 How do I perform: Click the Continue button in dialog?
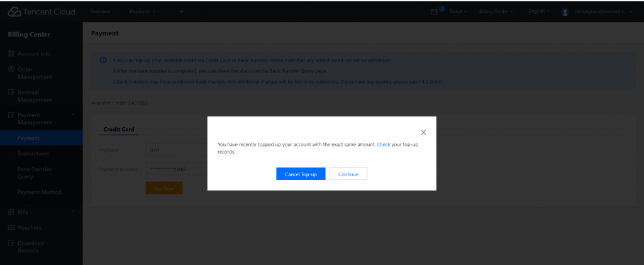coord(348,174)
